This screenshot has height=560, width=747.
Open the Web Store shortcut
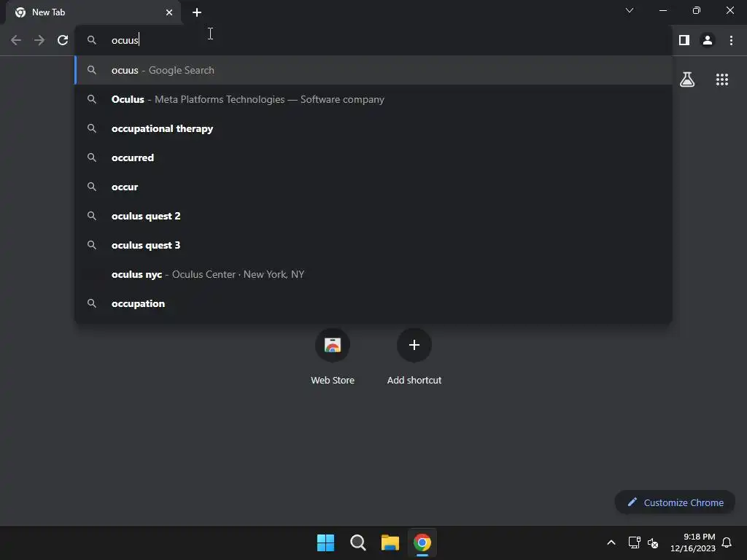333,357
